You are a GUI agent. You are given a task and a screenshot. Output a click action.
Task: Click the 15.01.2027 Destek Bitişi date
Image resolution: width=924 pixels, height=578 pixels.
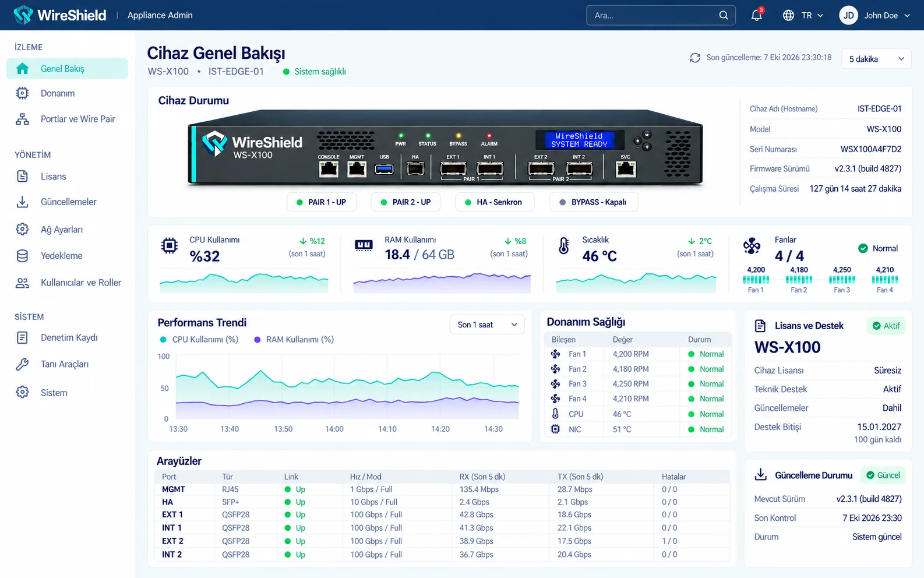(879, 427)
